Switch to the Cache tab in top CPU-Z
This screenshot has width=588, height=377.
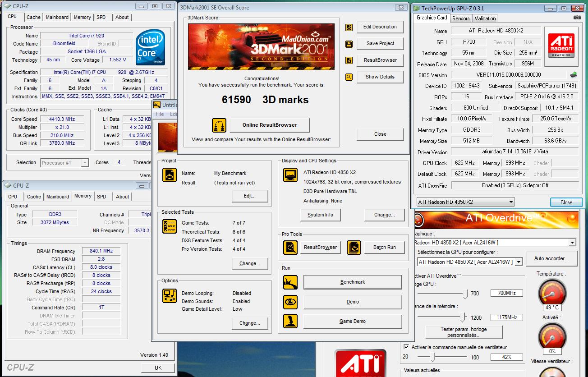pyautogui.click(x=33, y=17)
